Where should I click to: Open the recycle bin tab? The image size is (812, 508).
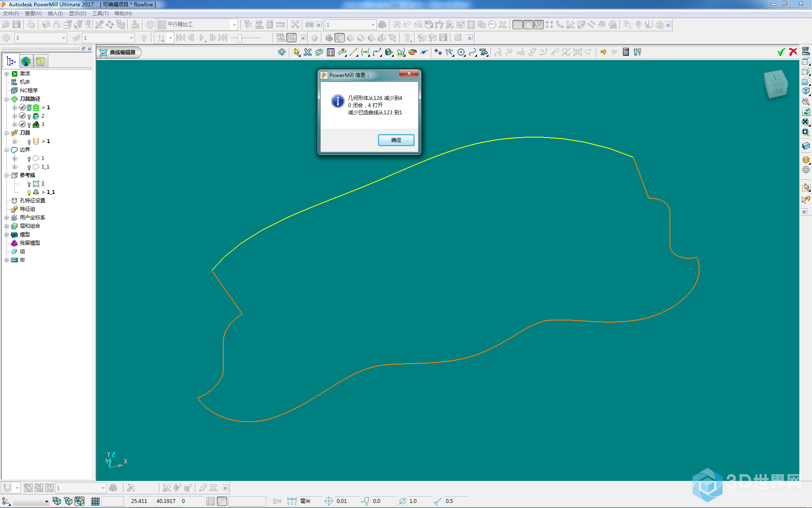click(x=41, y=61)
